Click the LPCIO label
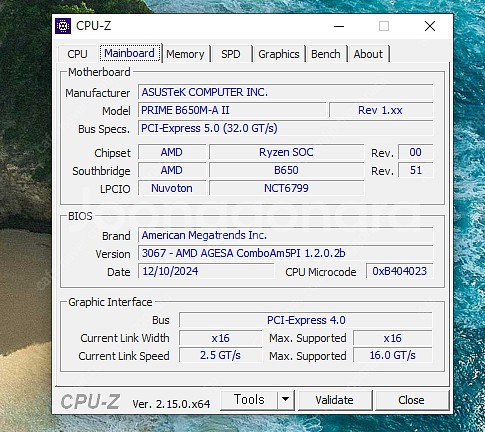The width and height of the screenshot is (485, 432). tap(115, 189)
